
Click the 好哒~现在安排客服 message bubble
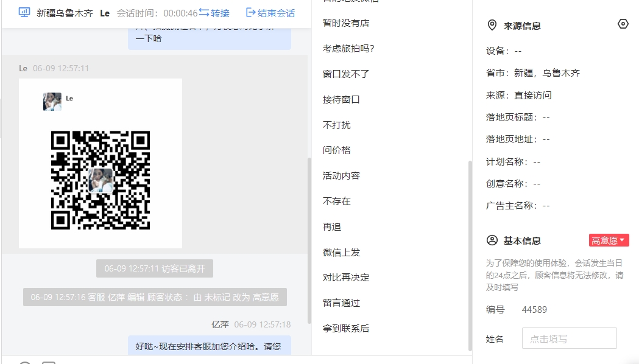pyautogui.click(x=210, y=346)
